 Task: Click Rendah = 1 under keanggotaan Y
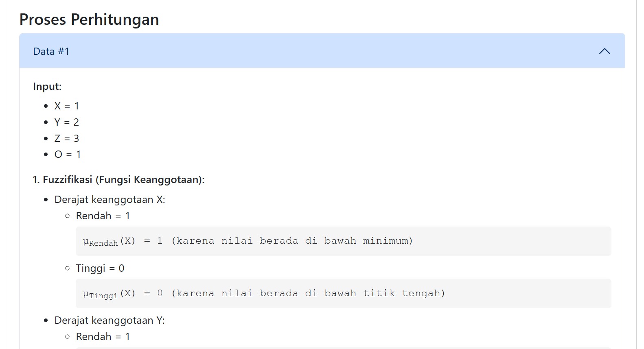tap(103, 337)
